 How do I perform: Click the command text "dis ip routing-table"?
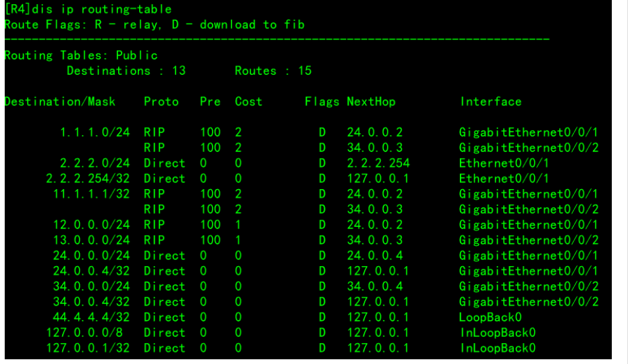click(102, 9)
